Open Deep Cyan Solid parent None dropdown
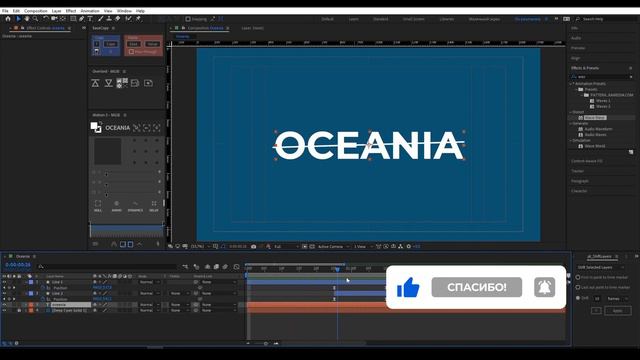This screenshot has width=640, height=360. tap(218, 311)
